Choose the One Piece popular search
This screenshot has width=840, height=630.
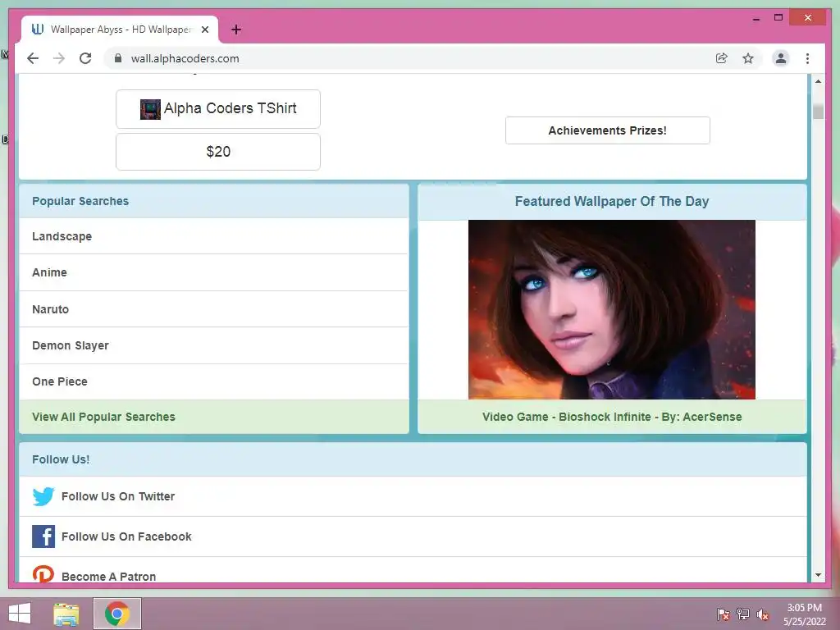coord(214,381)
